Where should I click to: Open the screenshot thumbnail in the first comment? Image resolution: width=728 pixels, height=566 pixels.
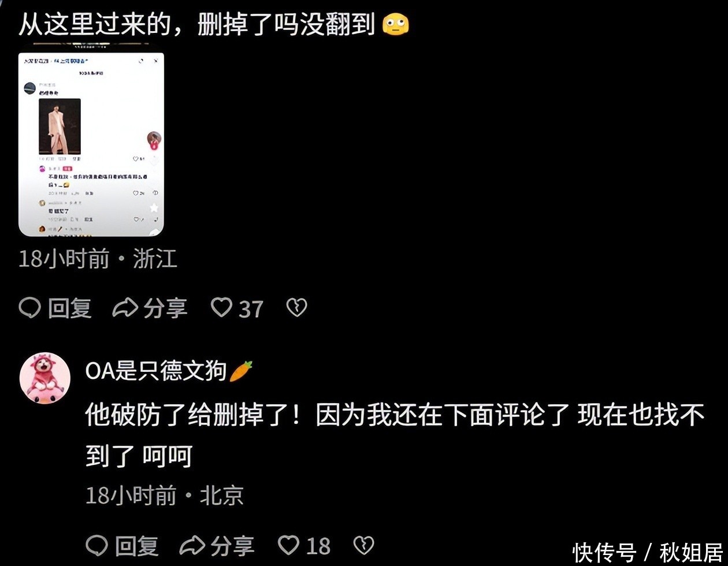[91, 144]
